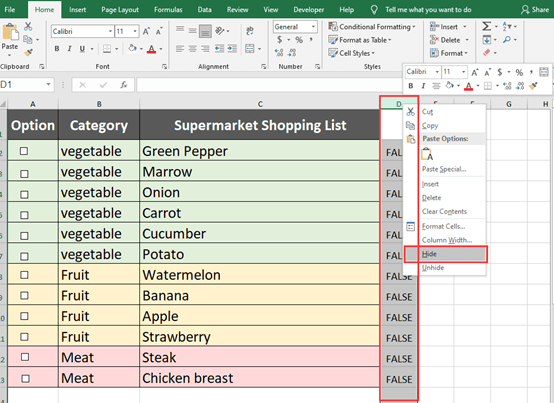The width and height of the screenshot is (554, 403).
Task: Apply Accounting Number Format dollar icon in ribbon
Action: point(279,40)
